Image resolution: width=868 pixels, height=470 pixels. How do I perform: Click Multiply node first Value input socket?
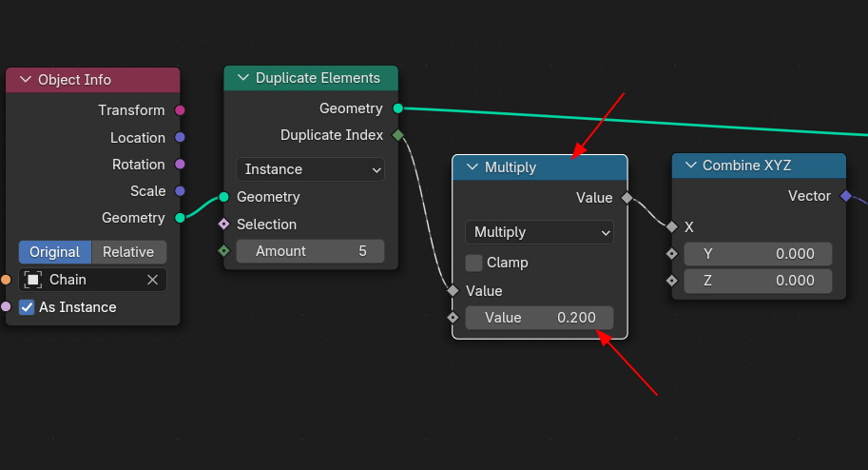[453, 290]
